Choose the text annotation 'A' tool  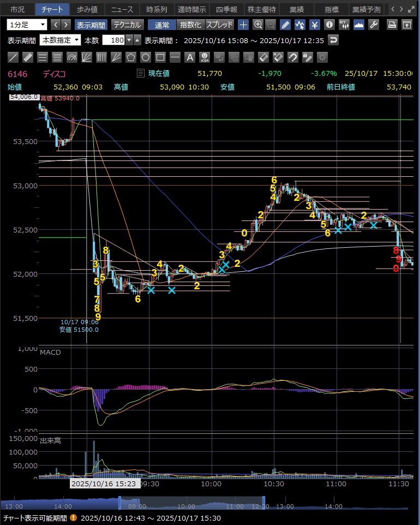pyautogui.click(x=189, y=57)
